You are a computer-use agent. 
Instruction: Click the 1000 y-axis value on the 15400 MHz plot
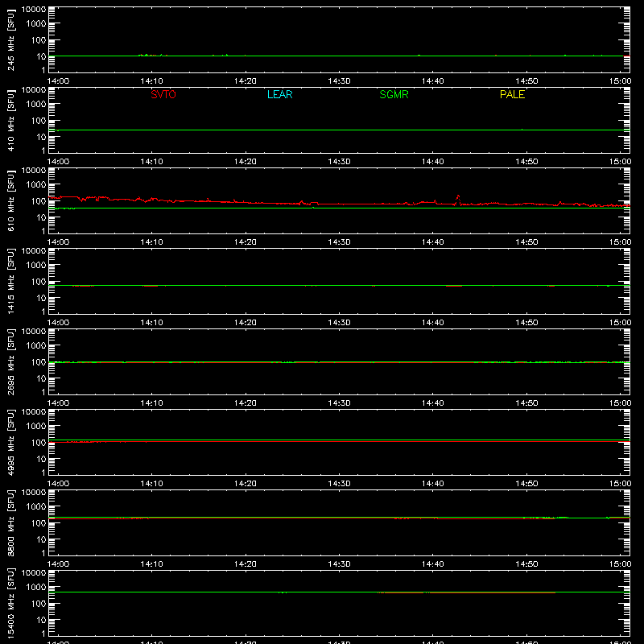[x=36, y=587]
